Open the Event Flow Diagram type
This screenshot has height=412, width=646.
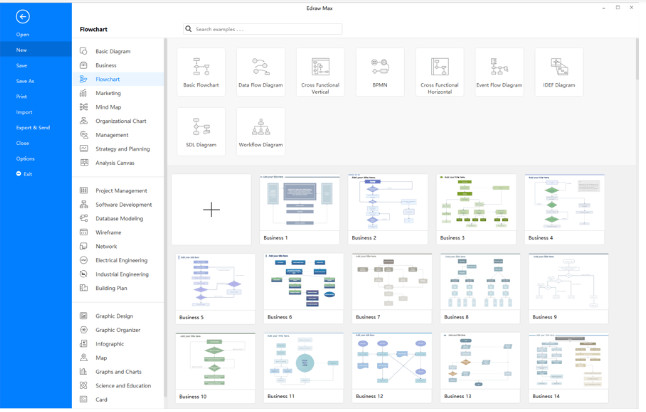click(499, 72)
